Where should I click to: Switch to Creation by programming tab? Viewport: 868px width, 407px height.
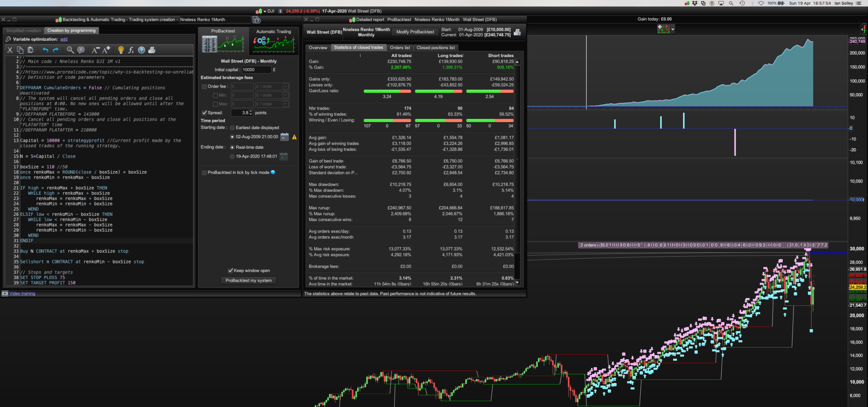[x=71, y=30]
